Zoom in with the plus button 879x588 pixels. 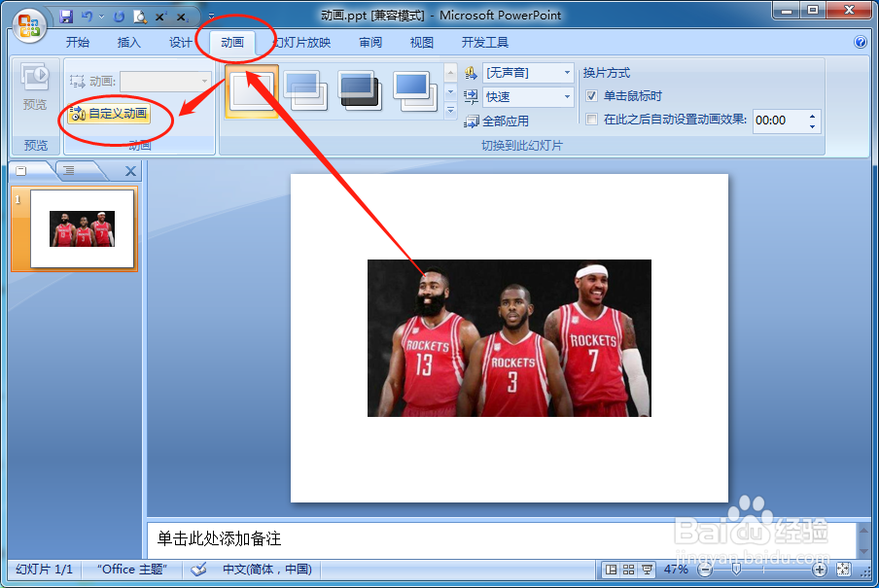[x=820, y=570]
